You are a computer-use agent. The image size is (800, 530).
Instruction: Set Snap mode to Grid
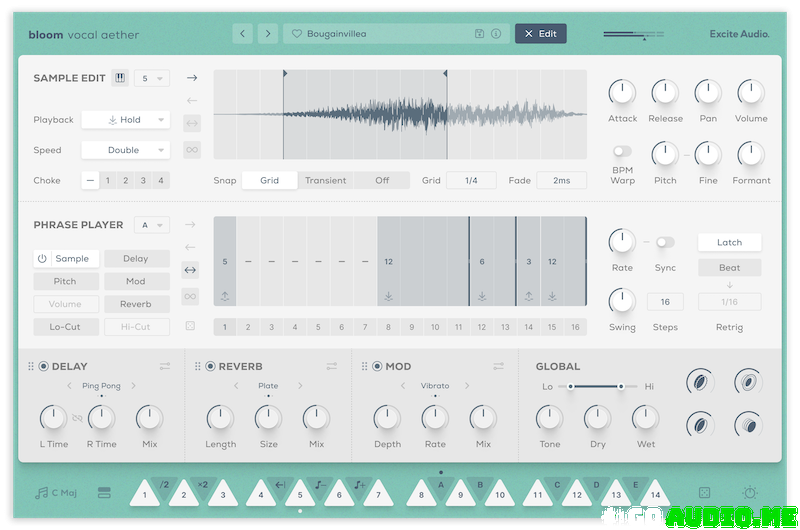(x=269, y=181)
